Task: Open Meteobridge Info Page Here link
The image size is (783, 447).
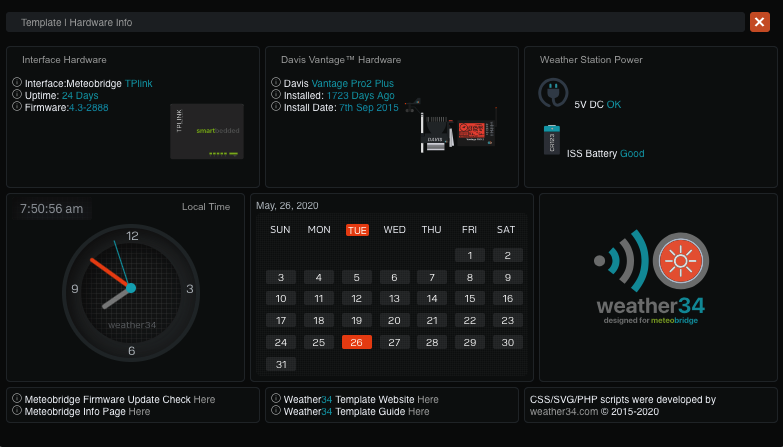Action: [x=139, y=412]
